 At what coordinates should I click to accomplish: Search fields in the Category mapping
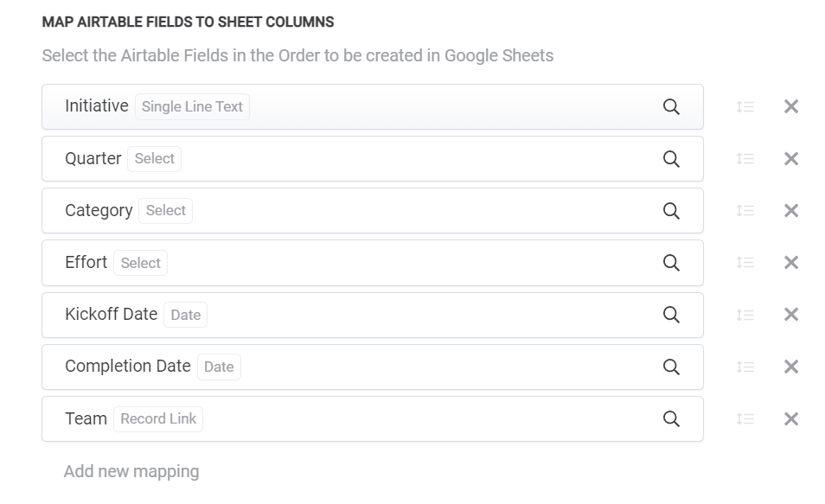[672, 210]
